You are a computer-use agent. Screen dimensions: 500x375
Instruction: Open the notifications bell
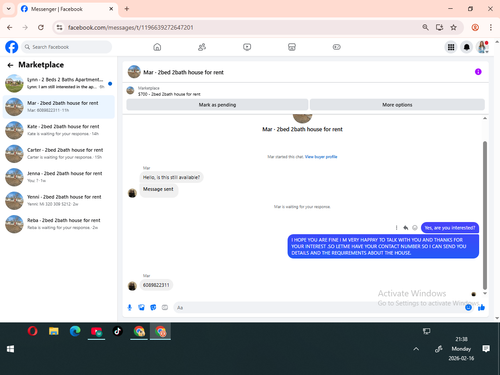(467, 47)
